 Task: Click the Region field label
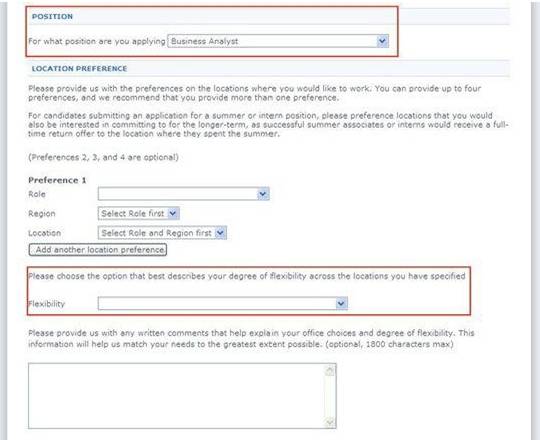42,213
